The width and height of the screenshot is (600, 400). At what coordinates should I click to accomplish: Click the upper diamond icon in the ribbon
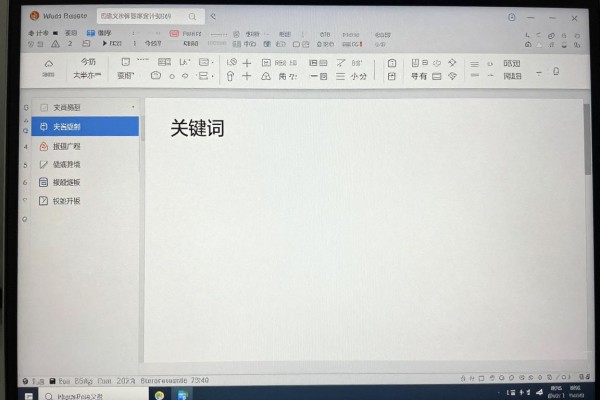tap(452, 62)
